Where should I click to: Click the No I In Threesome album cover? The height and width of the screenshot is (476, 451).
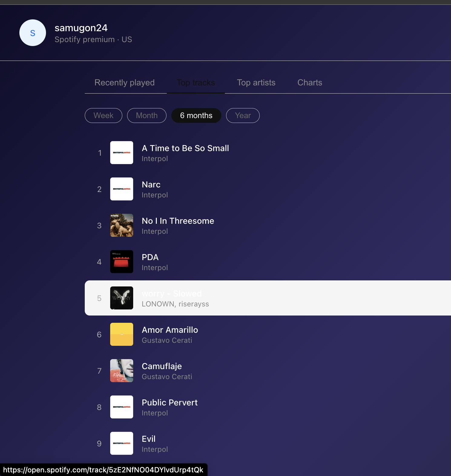click(122, 225)
